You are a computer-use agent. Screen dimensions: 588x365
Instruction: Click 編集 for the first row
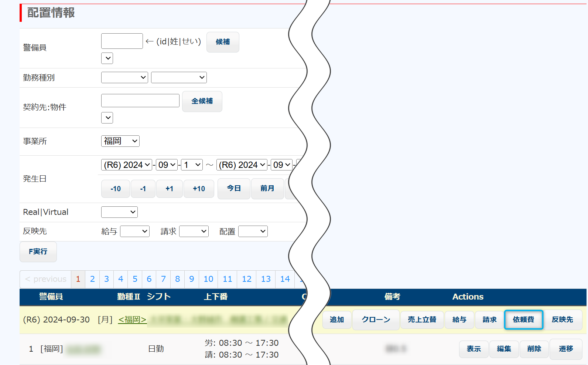point(504,349)
